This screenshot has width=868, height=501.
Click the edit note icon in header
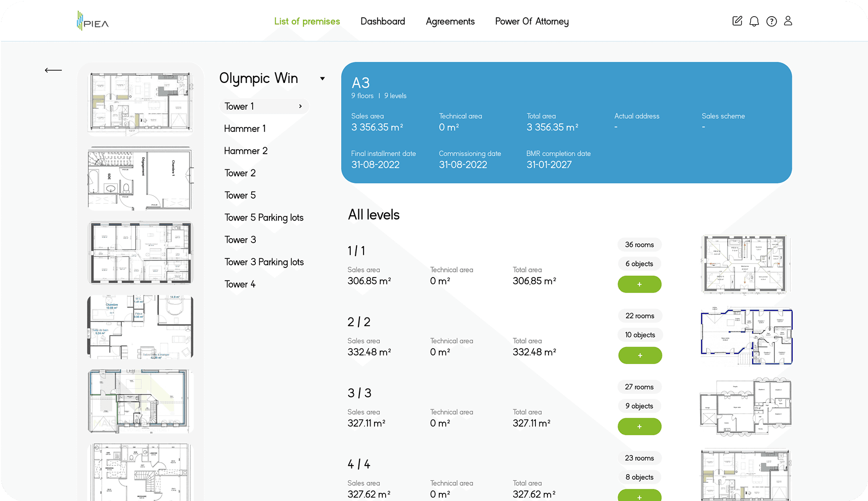pos(737,21)
